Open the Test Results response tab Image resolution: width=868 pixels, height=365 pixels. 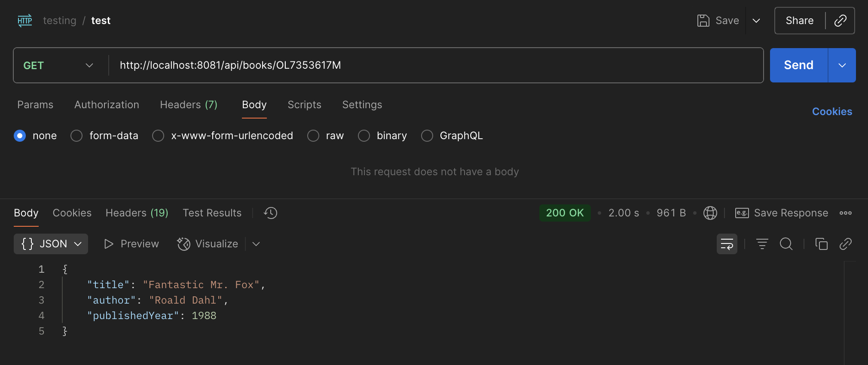tap(212, 213)
